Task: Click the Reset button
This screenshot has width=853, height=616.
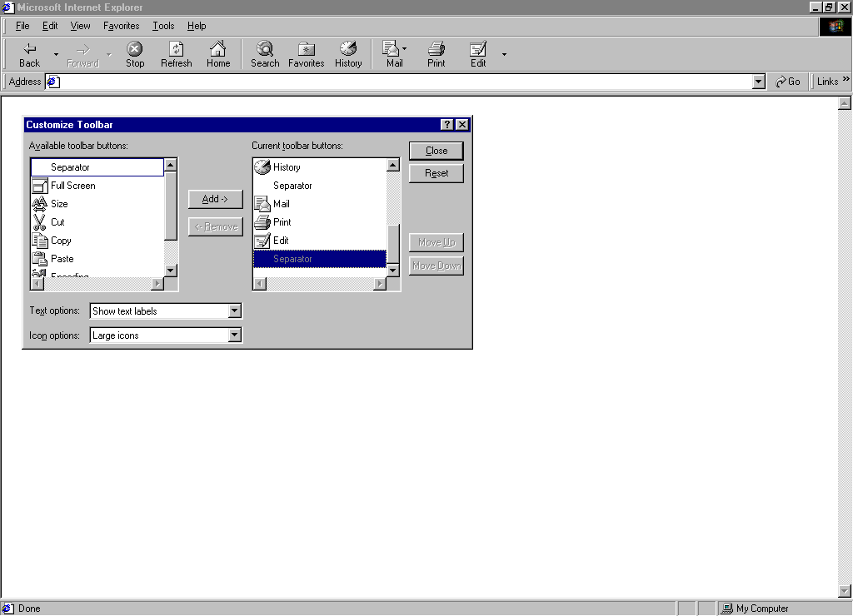Action: tap(436, 173)
